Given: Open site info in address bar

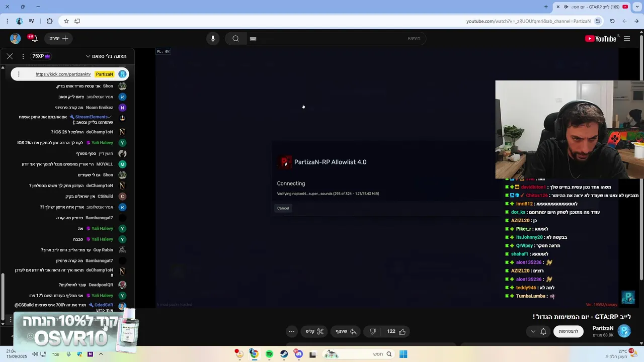Looking at the screenshot, I should 598,21.
